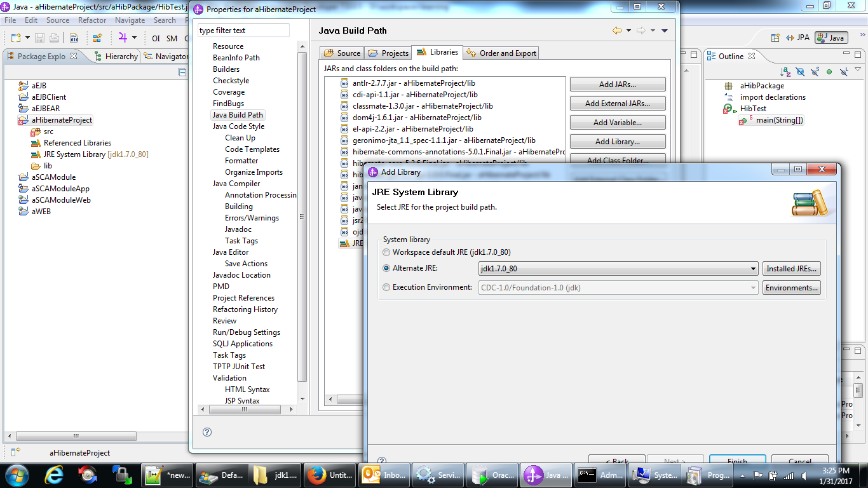Select Execution Environment radio button

tap(386, 287)
